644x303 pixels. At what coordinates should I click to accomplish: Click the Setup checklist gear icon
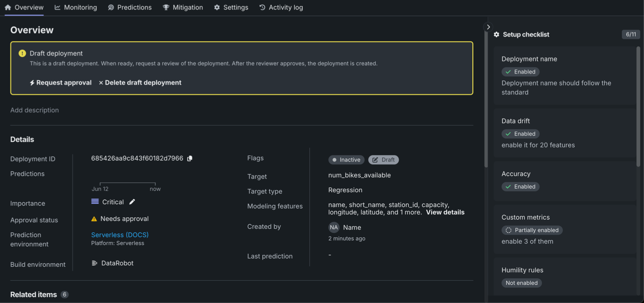[x=497, y=35]
